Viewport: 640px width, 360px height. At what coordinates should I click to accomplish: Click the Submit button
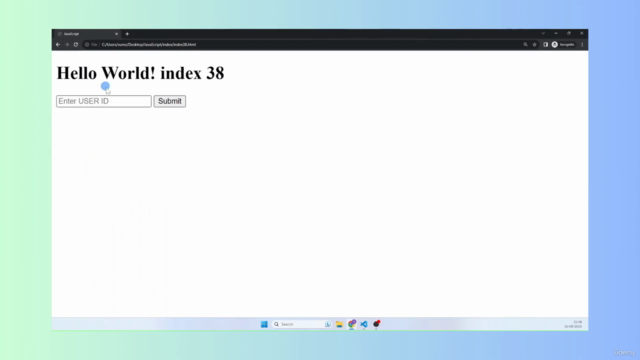170,101
